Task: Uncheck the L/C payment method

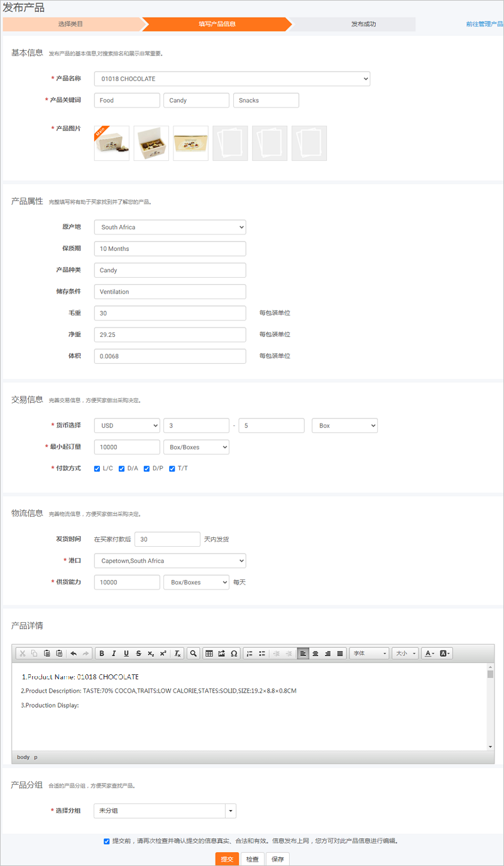Action: 97,469
